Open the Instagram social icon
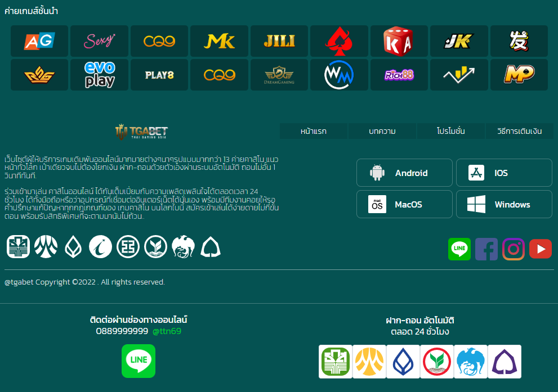The image size is (558, 392). tap(514, 249)
